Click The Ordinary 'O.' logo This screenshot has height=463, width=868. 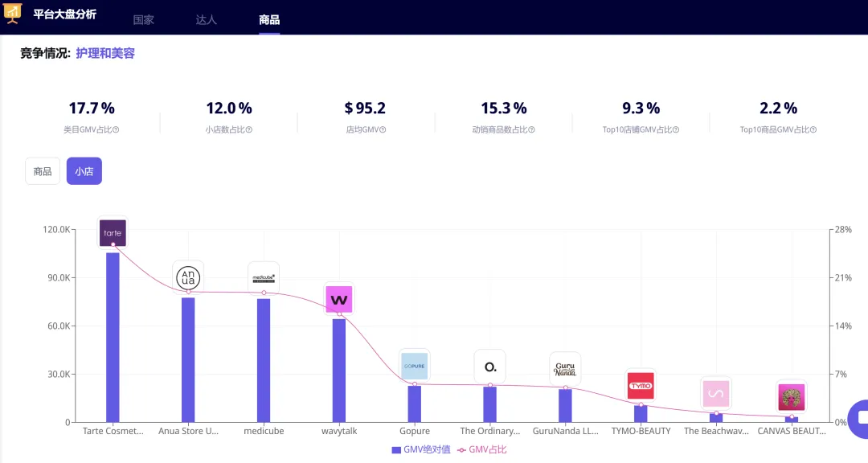pyautogui.click(x=490, y=367)
